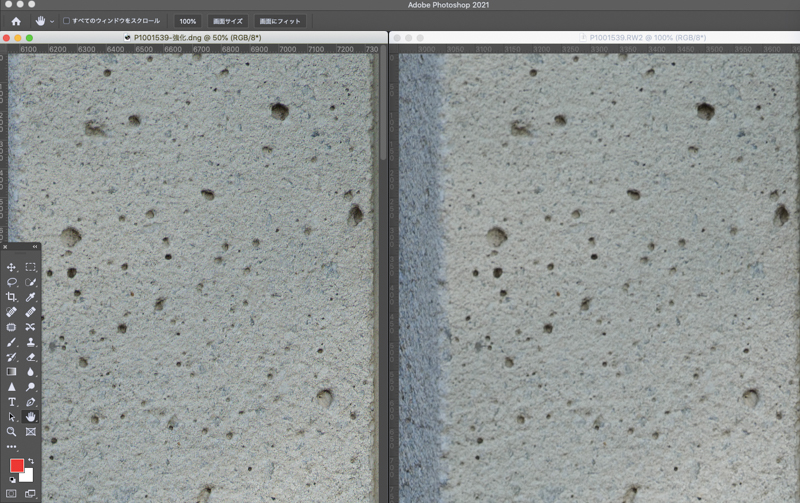
Task: Select the Move tool
Action: click(11, 267)
